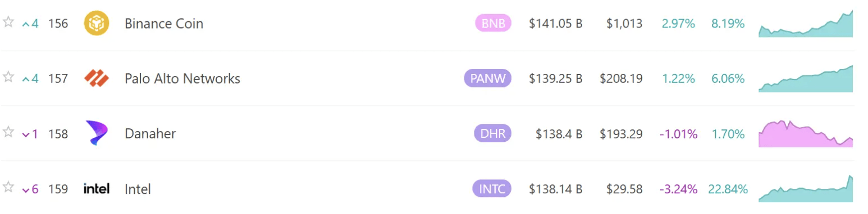The image size is (868, 214).
Task: Toggle the star for Palo Alto Networks
Action: tap(8, 77)
